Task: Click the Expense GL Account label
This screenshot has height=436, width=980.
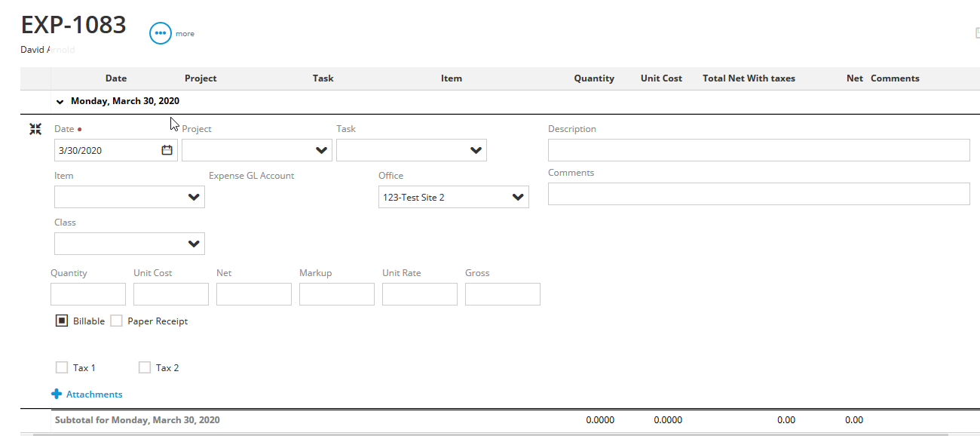Action: tap(252, 176)
